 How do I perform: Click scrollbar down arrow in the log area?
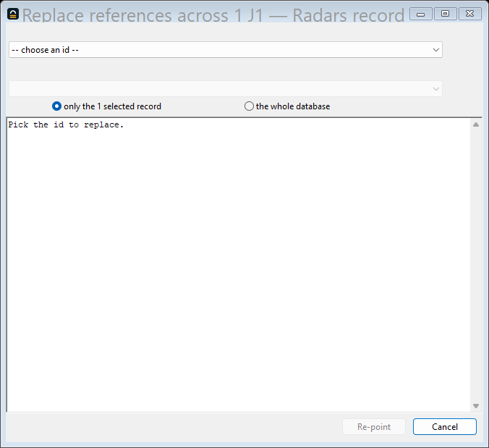click(476, 406)
